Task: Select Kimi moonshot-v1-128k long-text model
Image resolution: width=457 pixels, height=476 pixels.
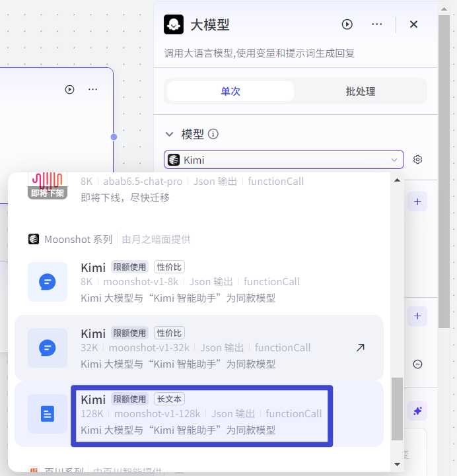Action: [199, 414]
